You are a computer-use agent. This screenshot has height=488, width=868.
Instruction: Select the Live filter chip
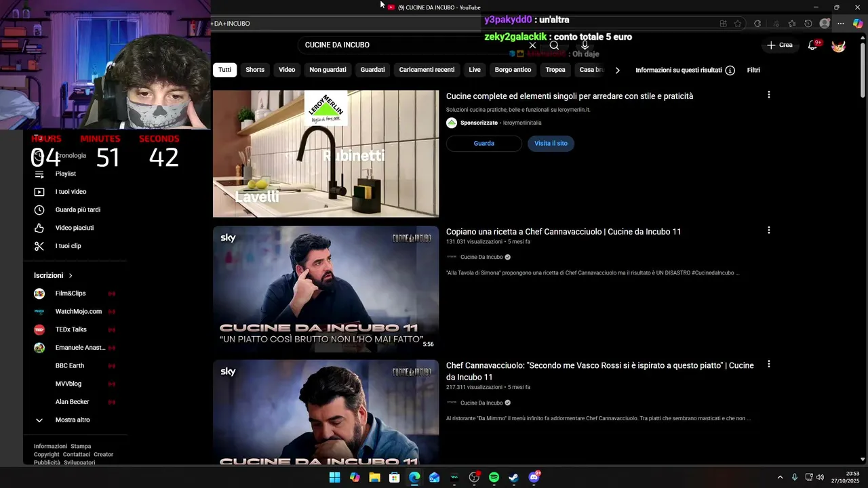point(475,70)
